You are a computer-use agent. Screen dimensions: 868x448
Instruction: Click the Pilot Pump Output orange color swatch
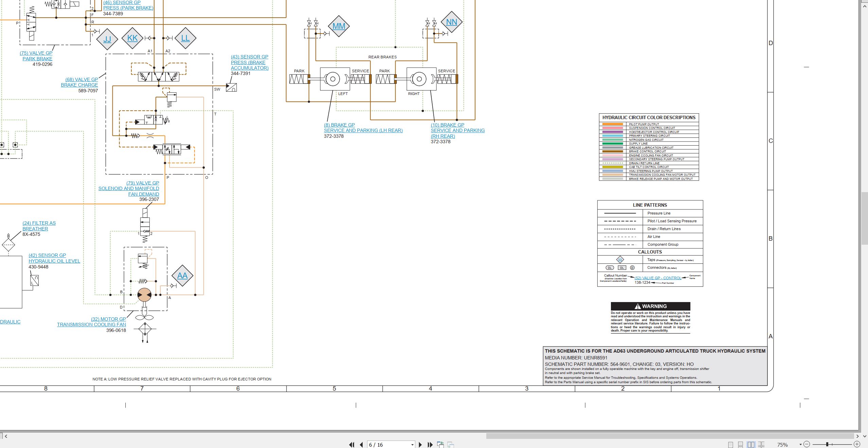pyautogui.click(x=613, y=124)
